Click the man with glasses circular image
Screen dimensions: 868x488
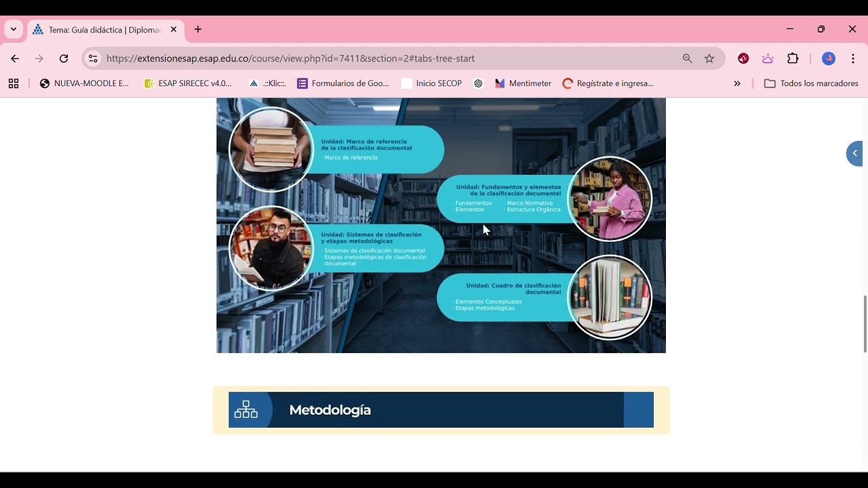tap(271, 248)
